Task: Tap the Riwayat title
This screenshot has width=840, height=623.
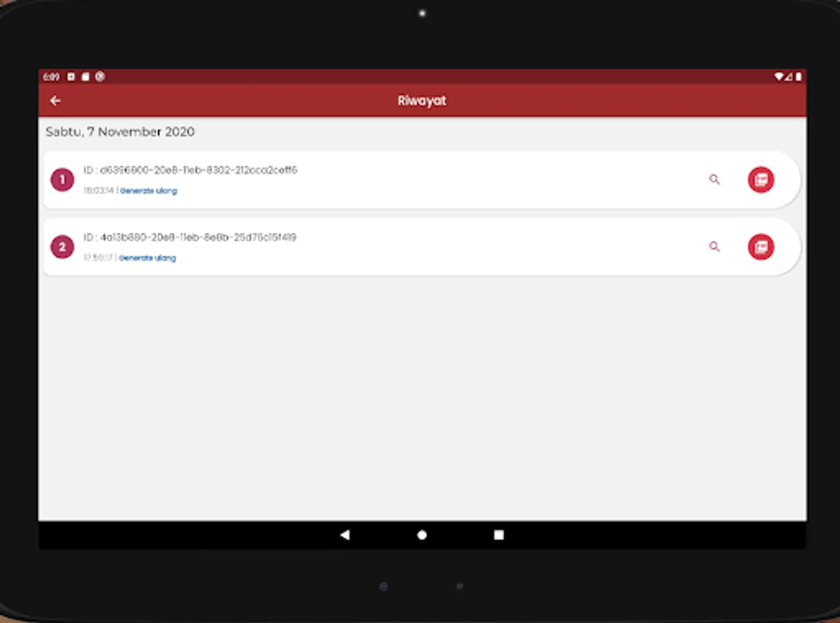Action: (x=422, y=101)
